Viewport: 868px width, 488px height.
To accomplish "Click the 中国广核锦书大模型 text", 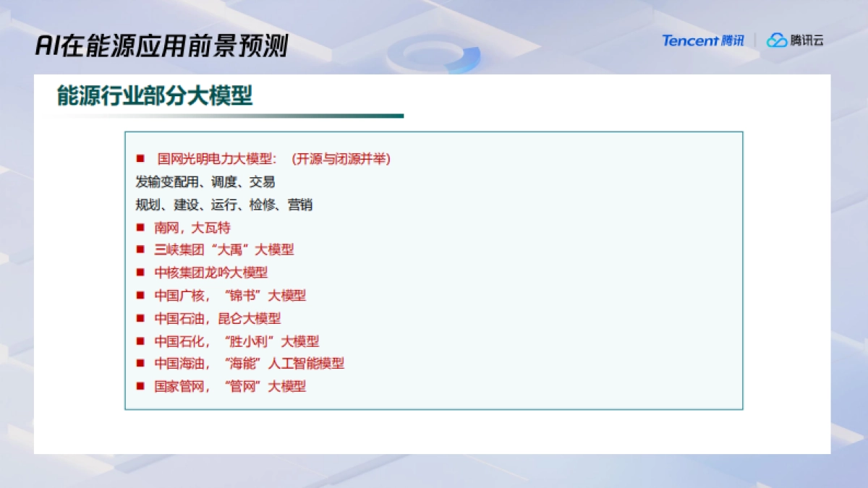I will pyautogui.click(x=230, y=296).
